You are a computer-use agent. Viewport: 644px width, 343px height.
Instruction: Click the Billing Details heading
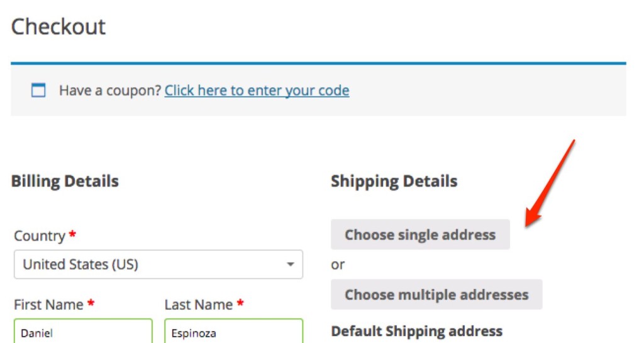coord(65,181)
